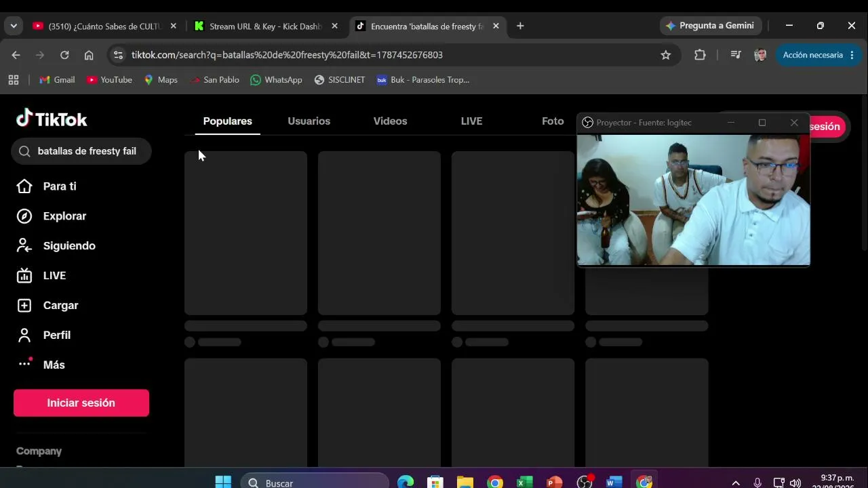Click the taskbar Buscar search box
868x488 pixels.
[315, 483]
